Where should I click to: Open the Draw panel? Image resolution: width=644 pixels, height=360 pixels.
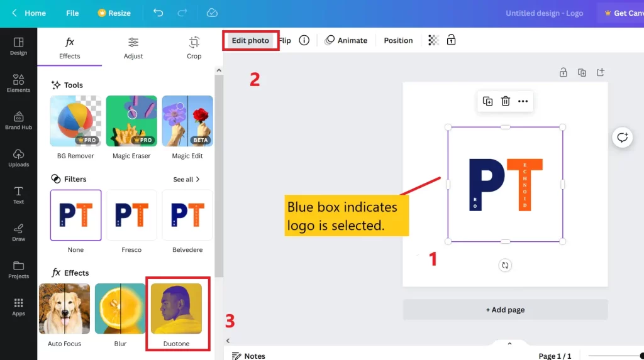click(x=18, y=232)
